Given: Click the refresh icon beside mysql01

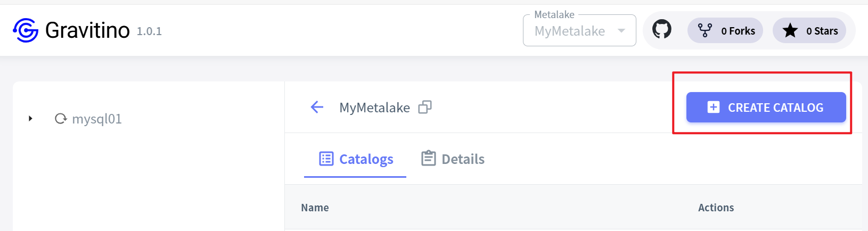Looking at the screenshot, I should pos(61,119).
